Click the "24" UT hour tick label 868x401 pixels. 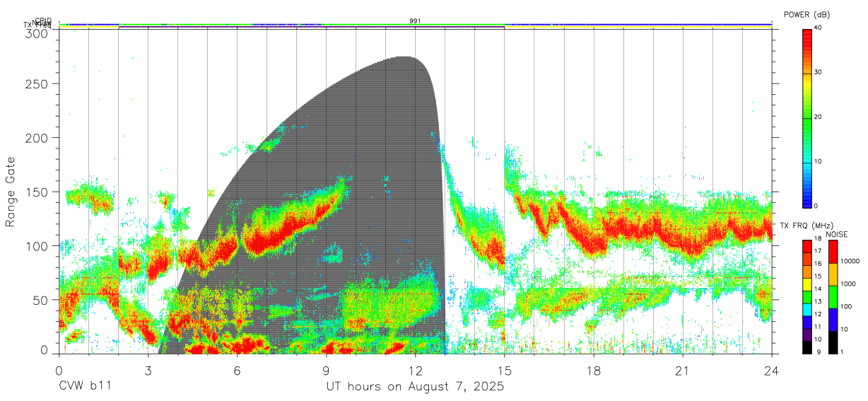772,370
